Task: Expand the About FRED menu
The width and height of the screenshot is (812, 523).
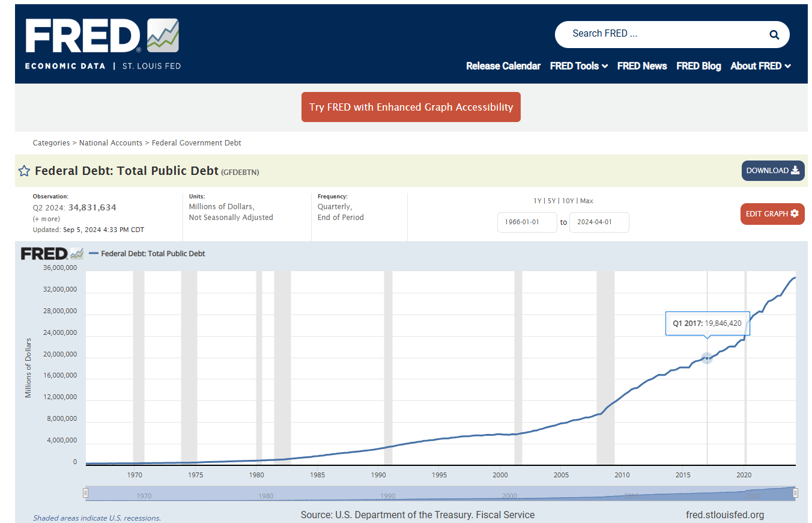Action: point(760,66)
